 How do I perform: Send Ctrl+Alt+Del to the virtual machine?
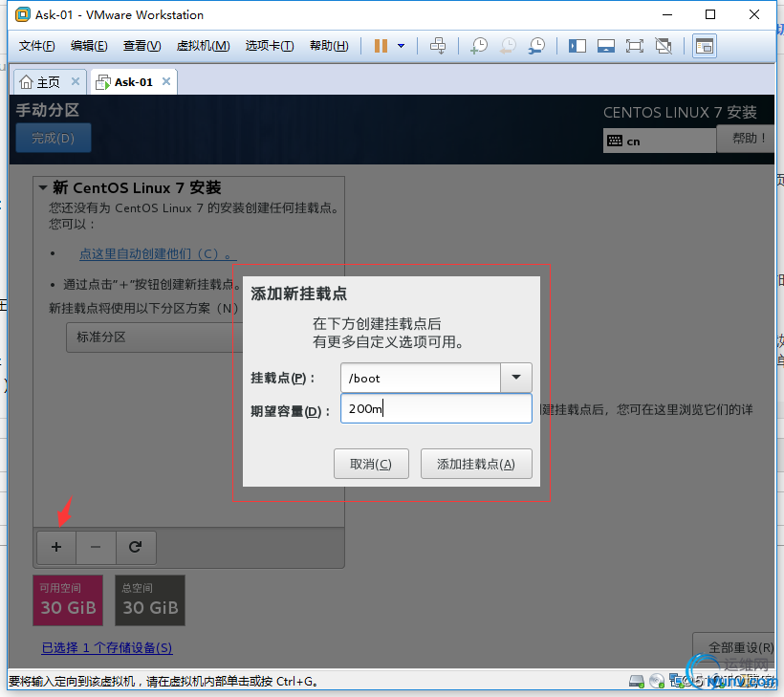click(438, 46)
